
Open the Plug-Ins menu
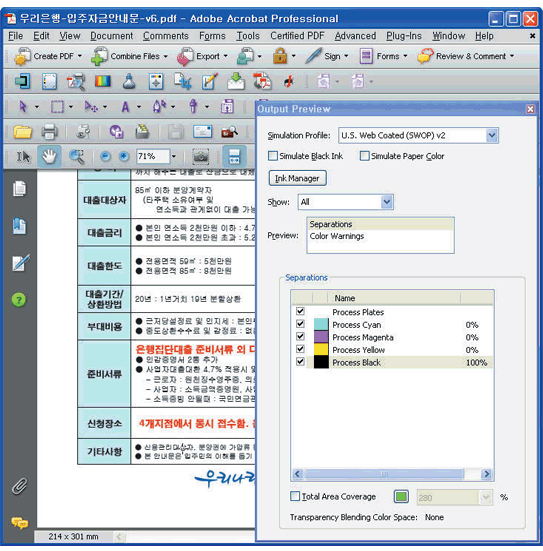click(403, 36)
